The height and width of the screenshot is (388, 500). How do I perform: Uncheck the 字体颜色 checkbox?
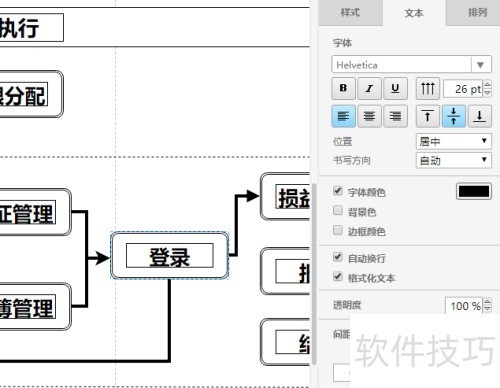pos(338,191)
